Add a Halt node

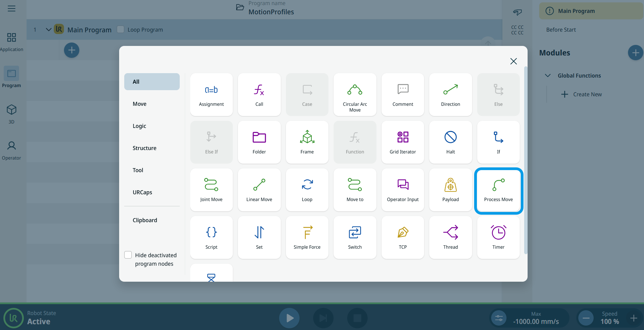tap(450, 142)
